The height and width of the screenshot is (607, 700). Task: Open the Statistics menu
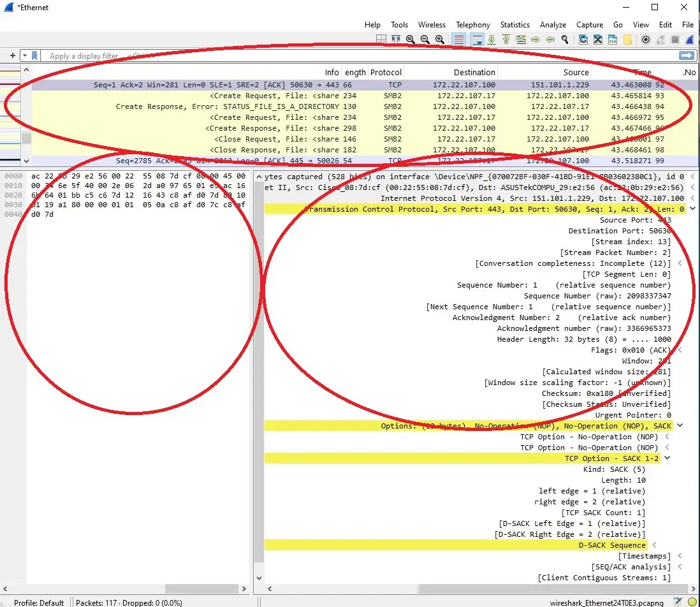(x=514, y=25)
